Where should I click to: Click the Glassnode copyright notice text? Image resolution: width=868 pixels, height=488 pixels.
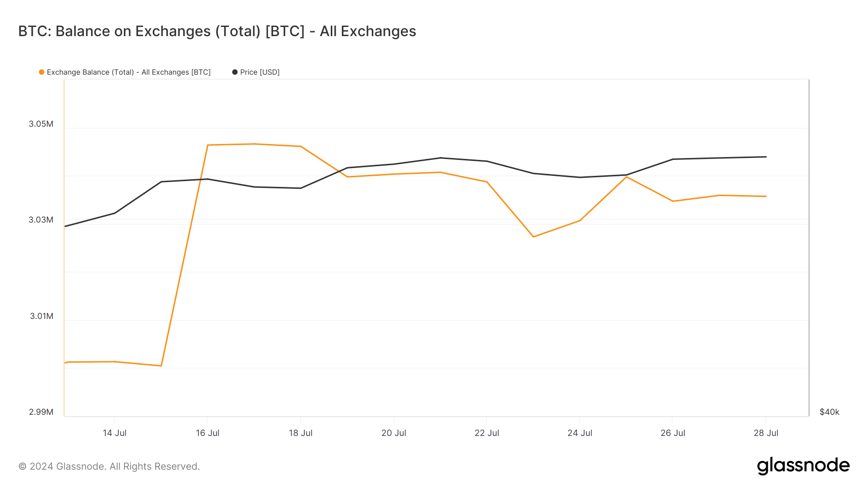109,466
